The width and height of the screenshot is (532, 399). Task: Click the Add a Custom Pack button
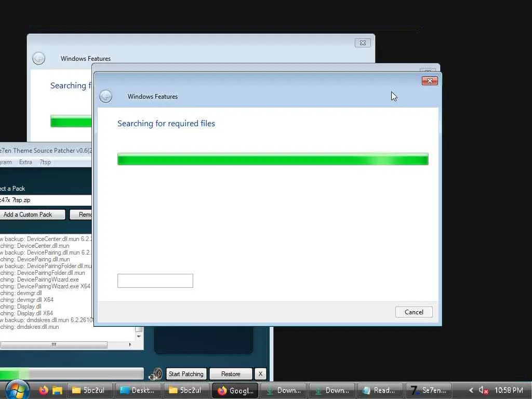[x=32, y=215]
